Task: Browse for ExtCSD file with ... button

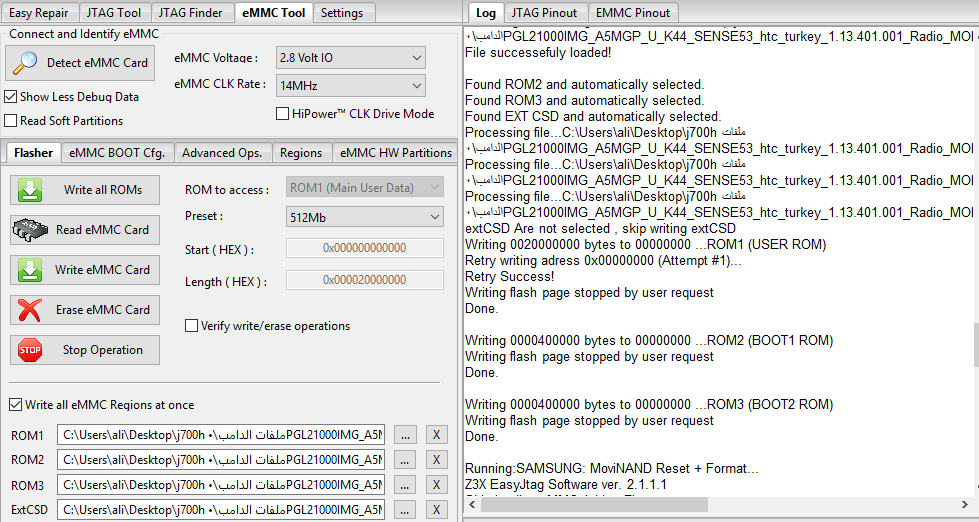Action: point(405,510)
